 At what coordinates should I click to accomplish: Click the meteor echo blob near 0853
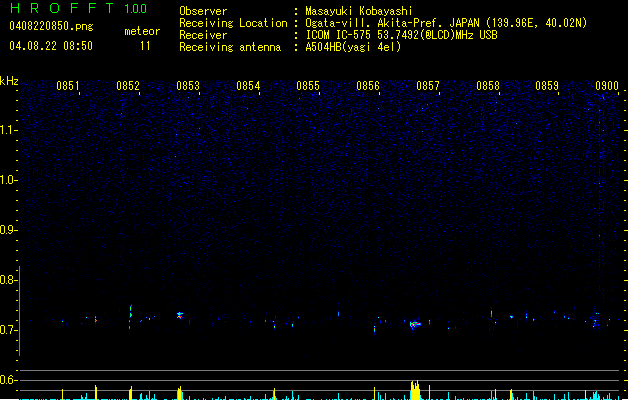point(180,315)
